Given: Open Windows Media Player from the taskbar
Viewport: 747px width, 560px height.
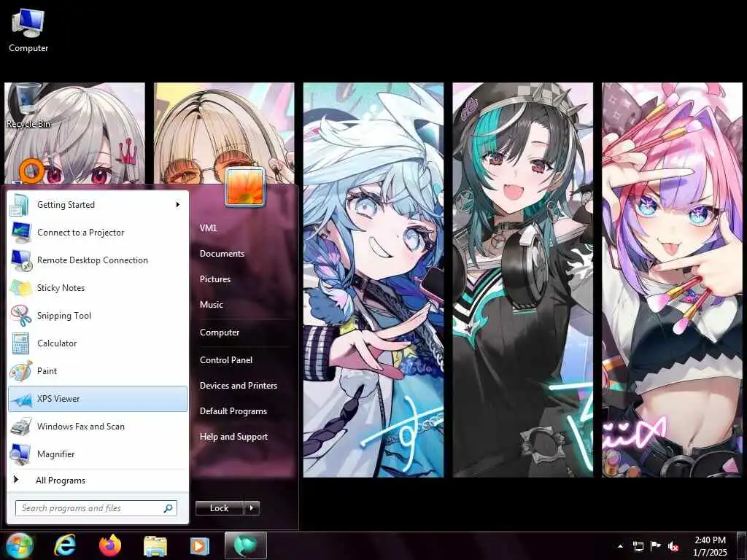Looking at the screenshot, I should (200, 546).
